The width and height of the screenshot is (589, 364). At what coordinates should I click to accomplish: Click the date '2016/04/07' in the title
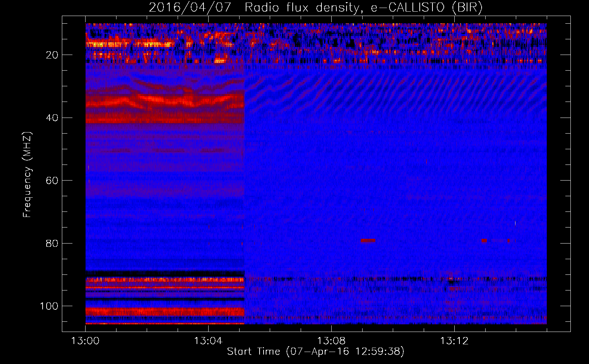[190, 7]
